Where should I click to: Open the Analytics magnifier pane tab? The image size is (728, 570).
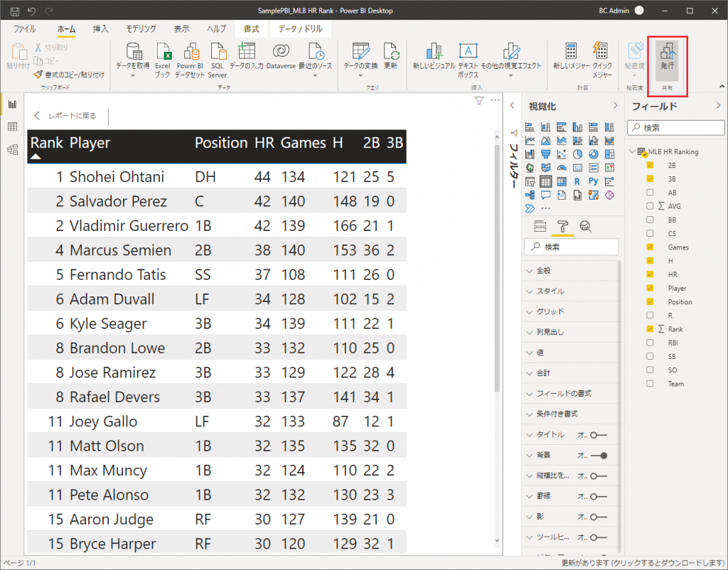point(586,227)
